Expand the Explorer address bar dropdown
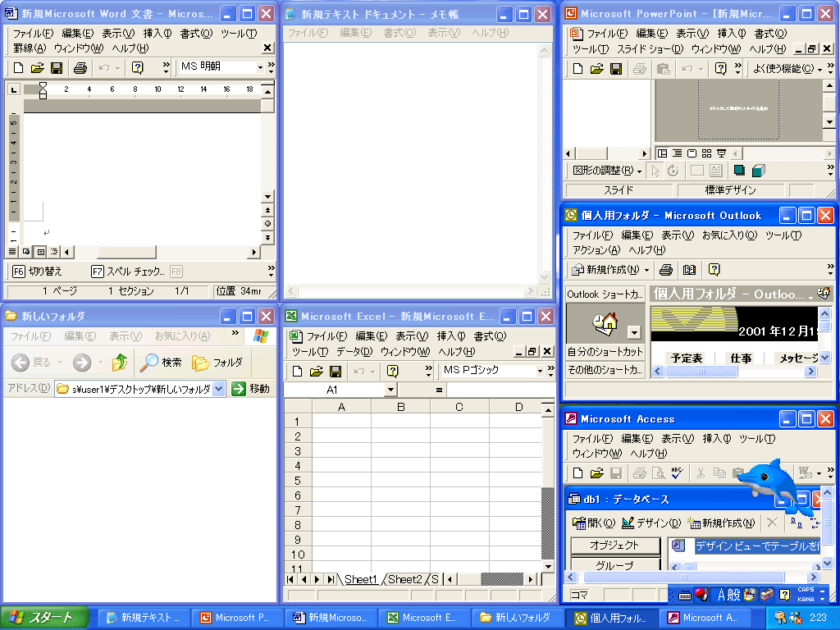 click(218, 389)
